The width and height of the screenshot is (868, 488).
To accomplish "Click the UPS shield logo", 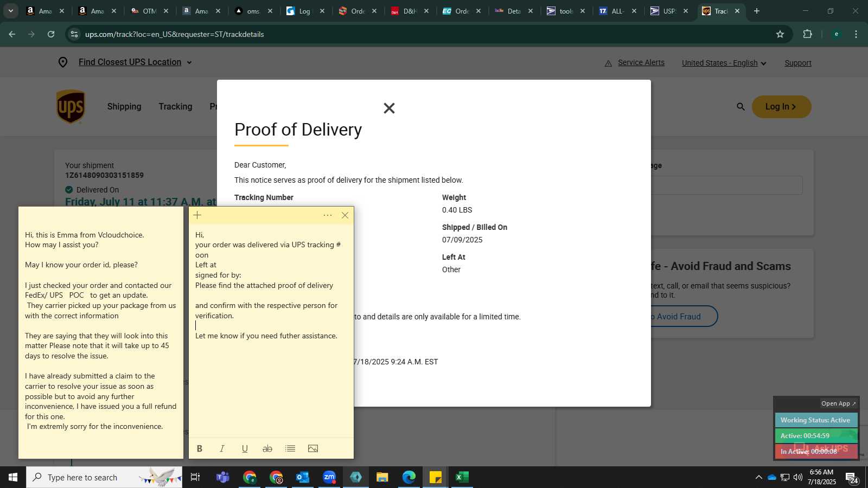I will click(71, 106).
